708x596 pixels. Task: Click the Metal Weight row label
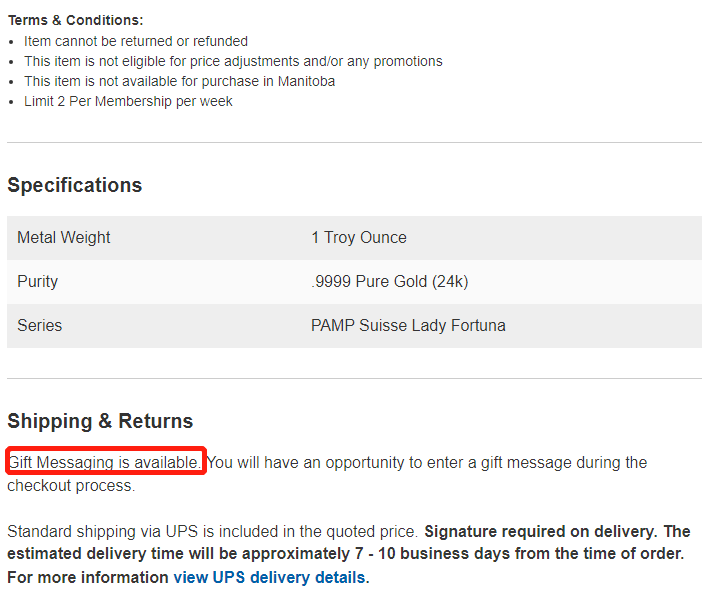[x=64, y=237]
